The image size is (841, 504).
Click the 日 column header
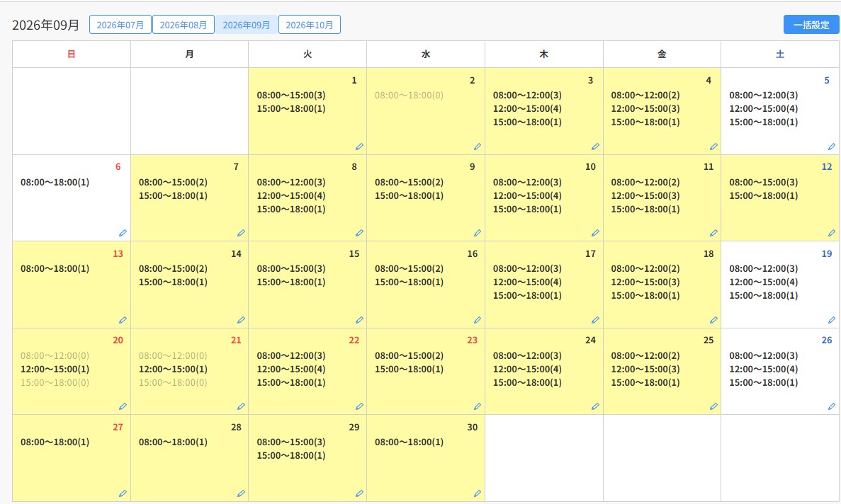pyautogui.click(x=72, y=54)
